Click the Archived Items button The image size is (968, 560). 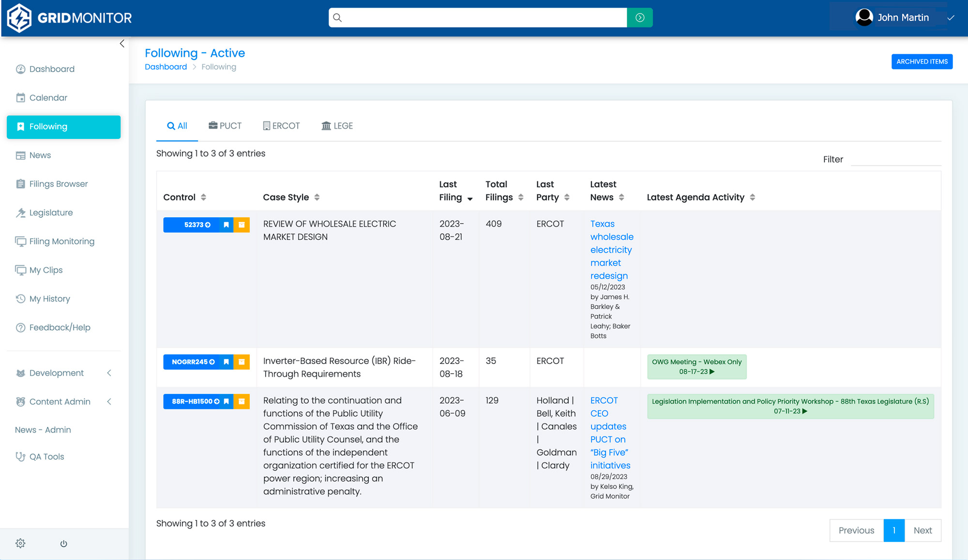click(x=922, y=61)
